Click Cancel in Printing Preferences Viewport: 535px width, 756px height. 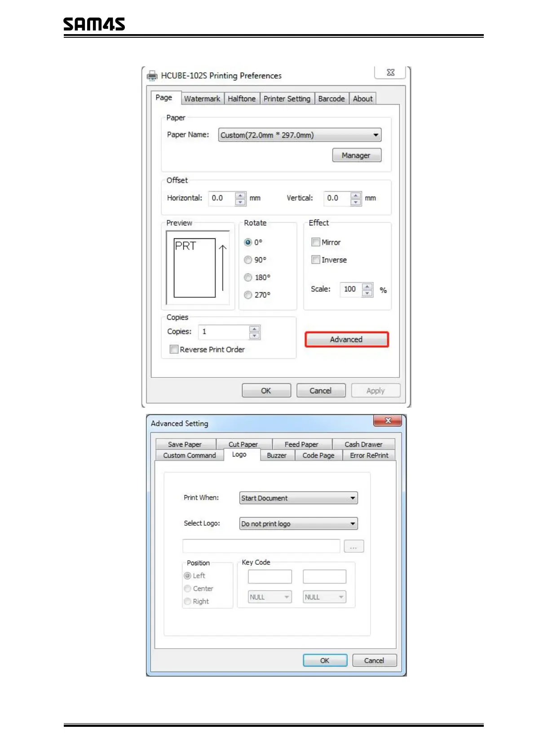pos(321,391)
